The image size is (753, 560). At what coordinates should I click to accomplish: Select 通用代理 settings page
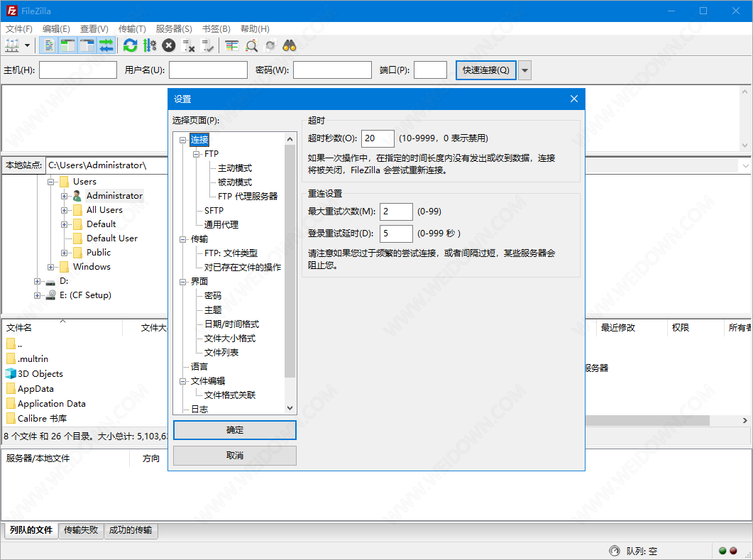[221, 225]
